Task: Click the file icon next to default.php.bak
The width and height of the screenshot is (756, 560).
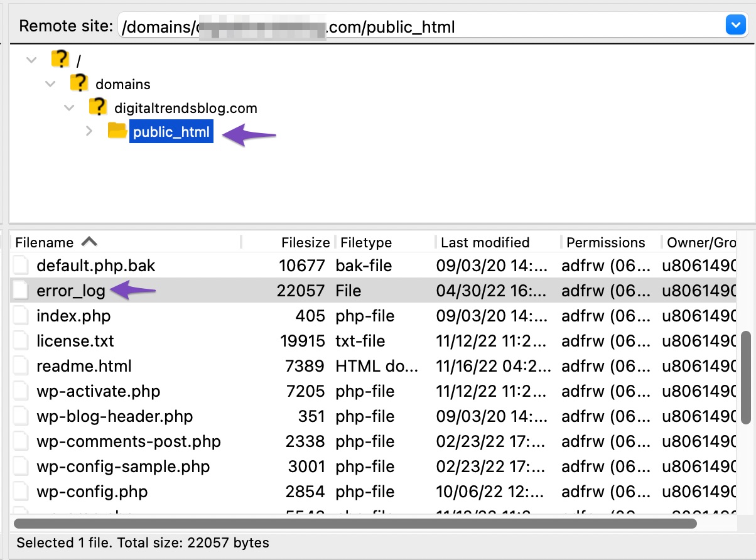Action: (20, 265)
